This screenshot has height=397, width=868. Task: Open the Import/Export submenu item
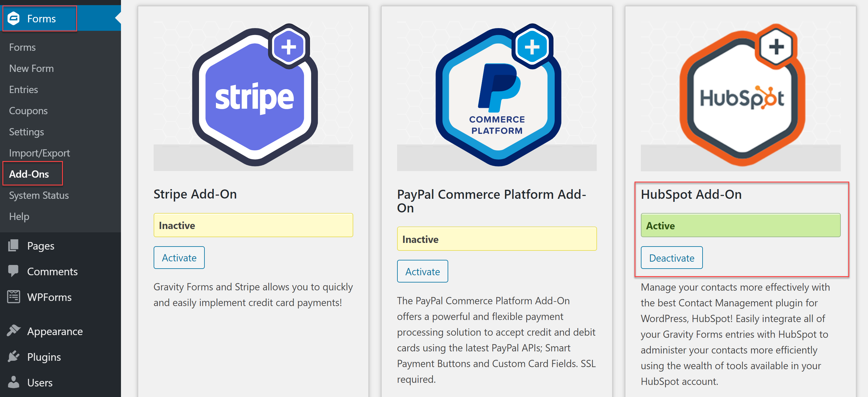point(39,153)
